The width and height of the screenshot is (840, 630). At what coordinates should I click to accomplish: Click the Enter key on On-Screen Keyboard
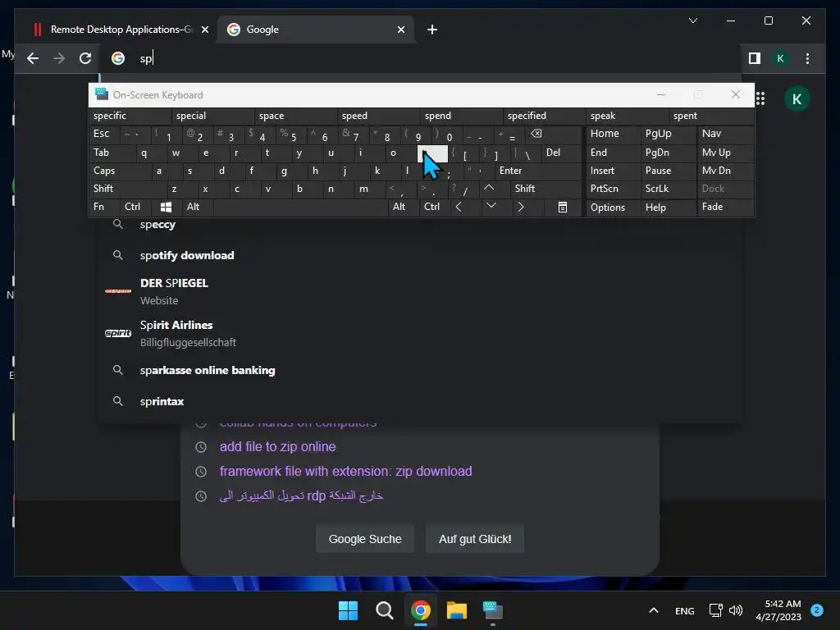pos(538,171)
